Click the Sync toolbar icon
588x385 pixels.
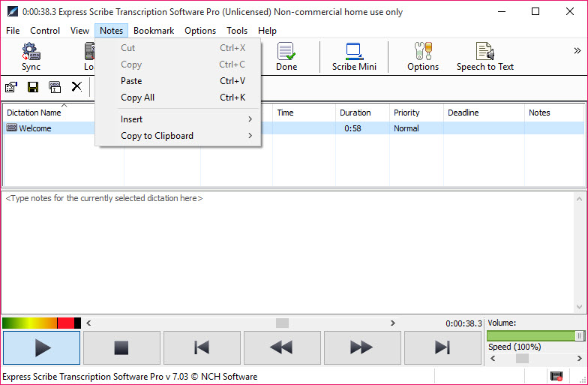[x=31, y=57]
